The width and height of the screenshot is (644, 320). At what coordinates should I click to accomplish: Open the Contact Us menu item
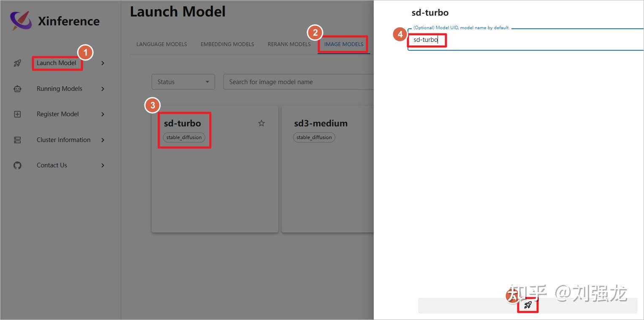click(x=52, y=165)
